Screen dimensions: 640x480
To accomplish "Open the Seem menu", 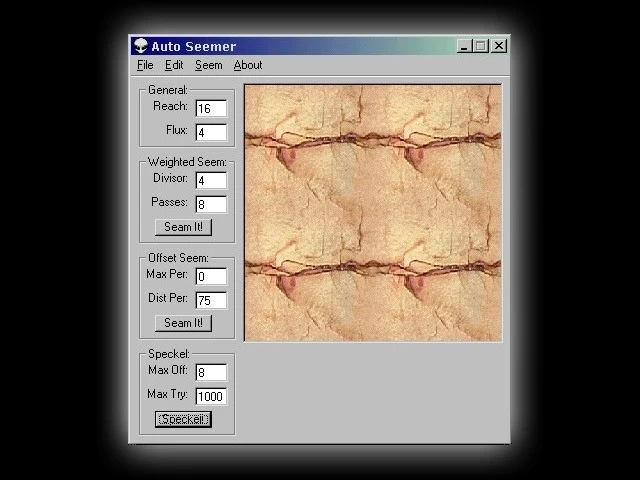I will pos(208,65).
